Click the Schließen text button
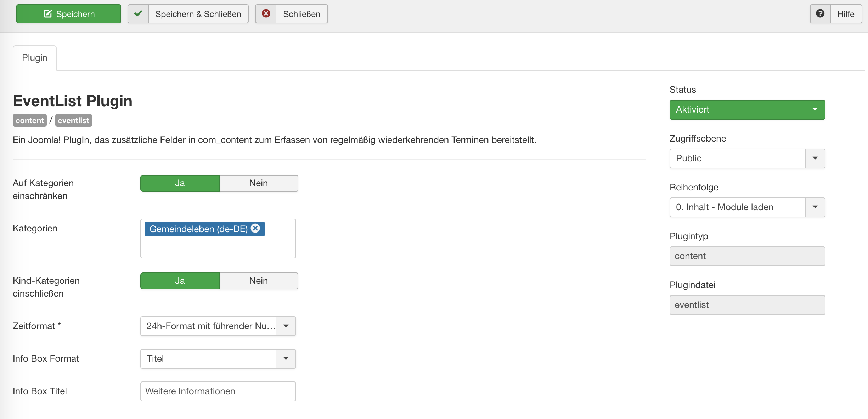Screen dimensions: 868x419 click(301, 14)
